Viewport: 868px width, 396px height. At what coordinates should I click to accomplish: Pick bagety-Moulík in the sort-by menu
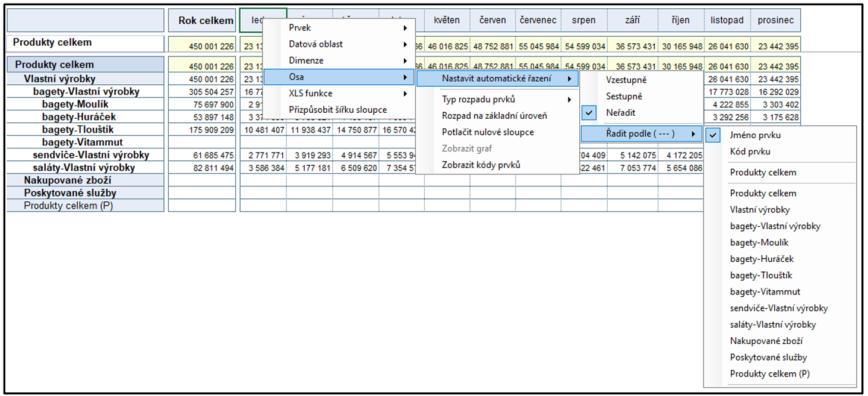(780, 242)
